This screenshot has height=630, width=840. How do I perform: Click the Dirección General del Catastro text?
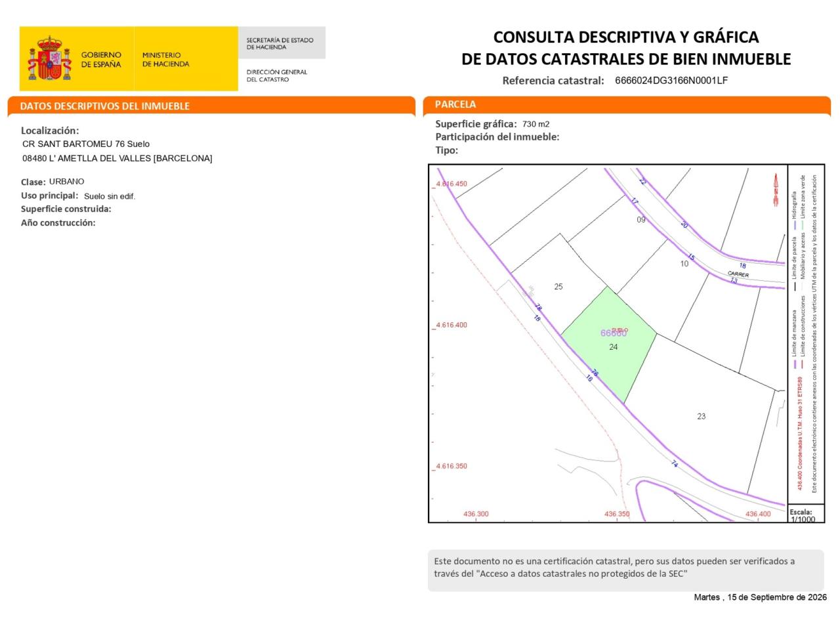pos(277,75)
